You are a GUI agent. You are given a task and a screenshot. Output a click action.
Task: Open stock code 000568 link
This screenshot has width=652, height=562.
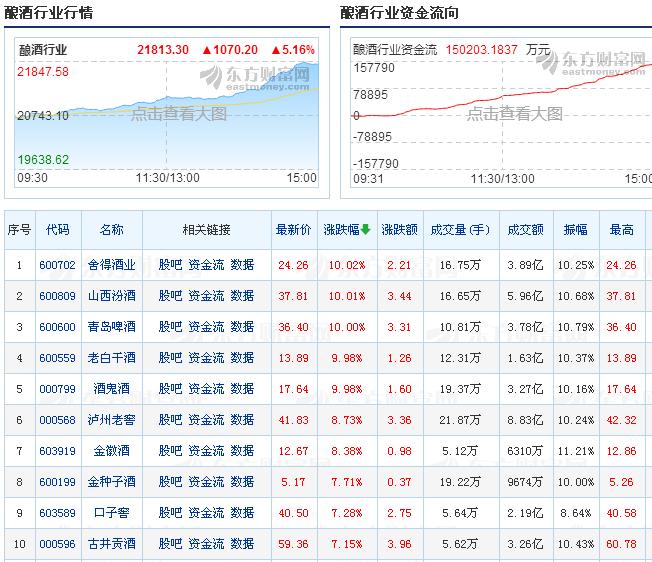coord(57,420)
